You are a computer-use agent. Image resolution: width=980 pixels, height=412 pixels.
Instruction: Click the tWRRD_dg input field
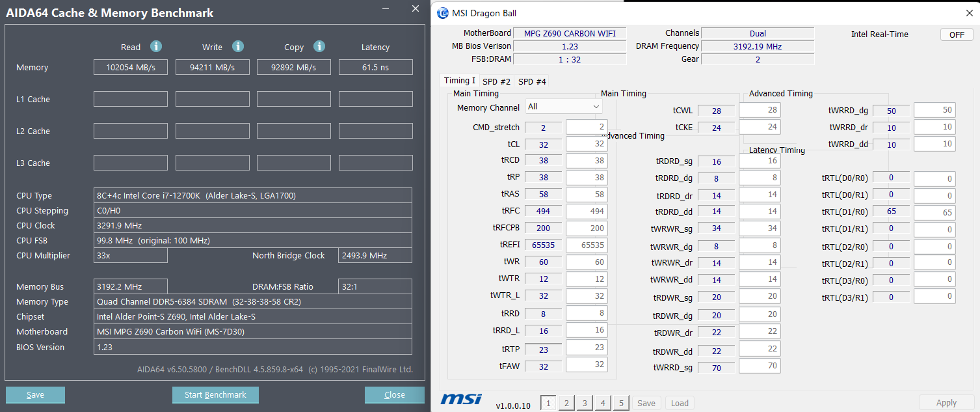[934, 110]
